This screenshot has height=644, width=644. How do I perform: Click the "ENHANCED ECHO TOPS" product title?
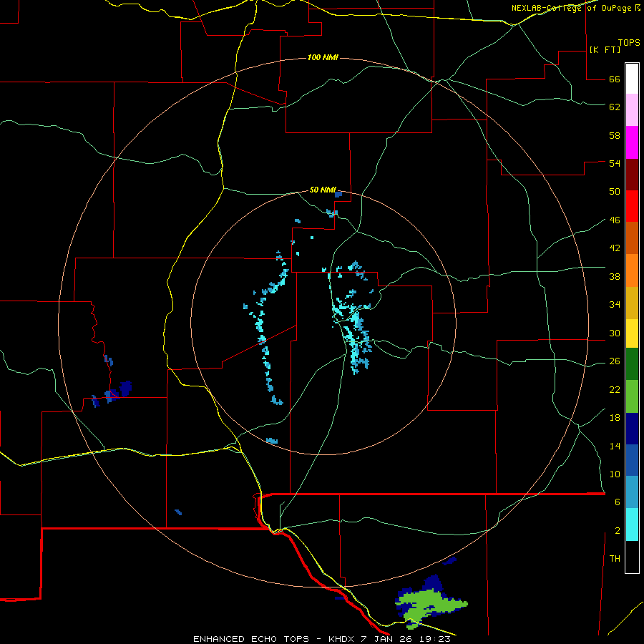(x=251, y=639)
